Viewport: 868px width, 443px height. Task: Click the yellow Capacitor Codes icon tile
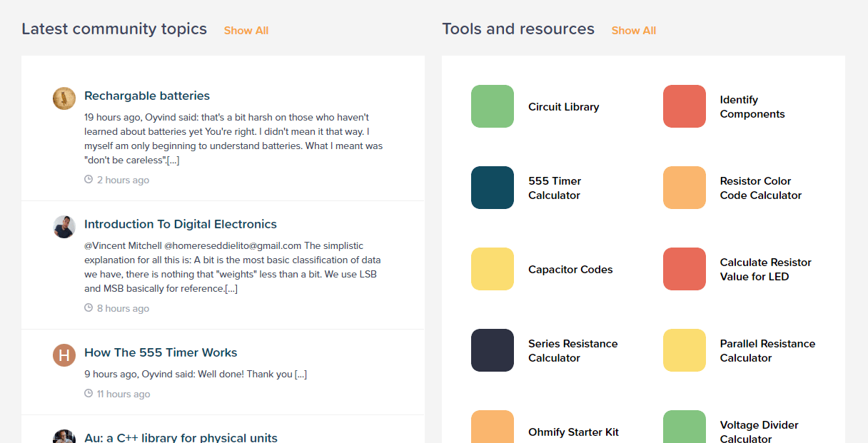(x=492, y=269)
